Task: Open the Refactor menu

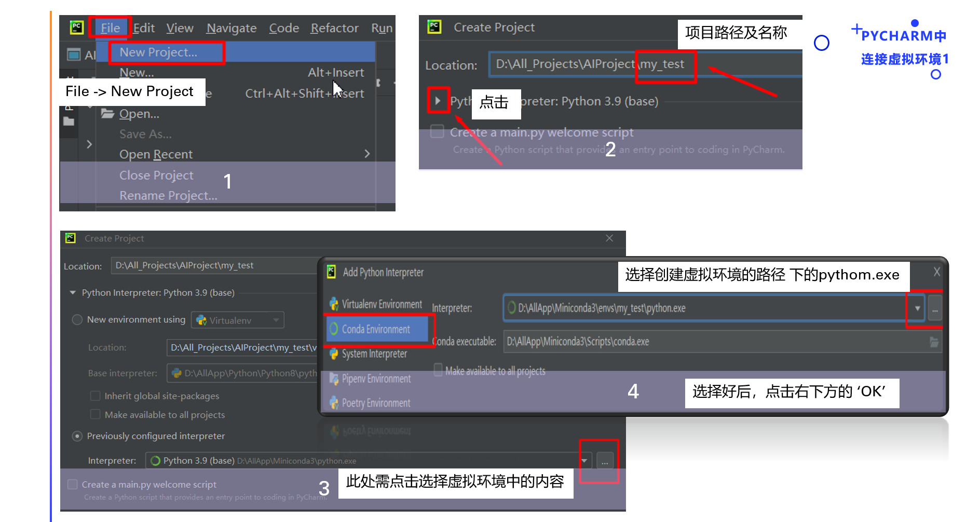Action: (x=334, y=28)
